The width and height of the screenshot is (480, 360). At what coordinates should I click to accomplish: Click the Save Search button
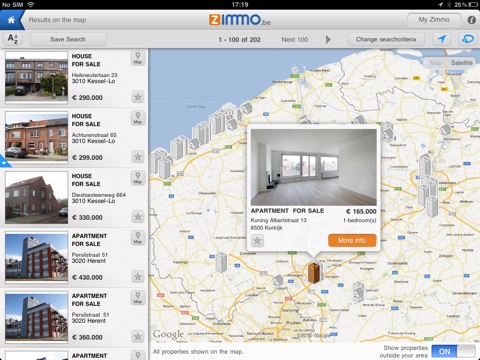[68, 39]
